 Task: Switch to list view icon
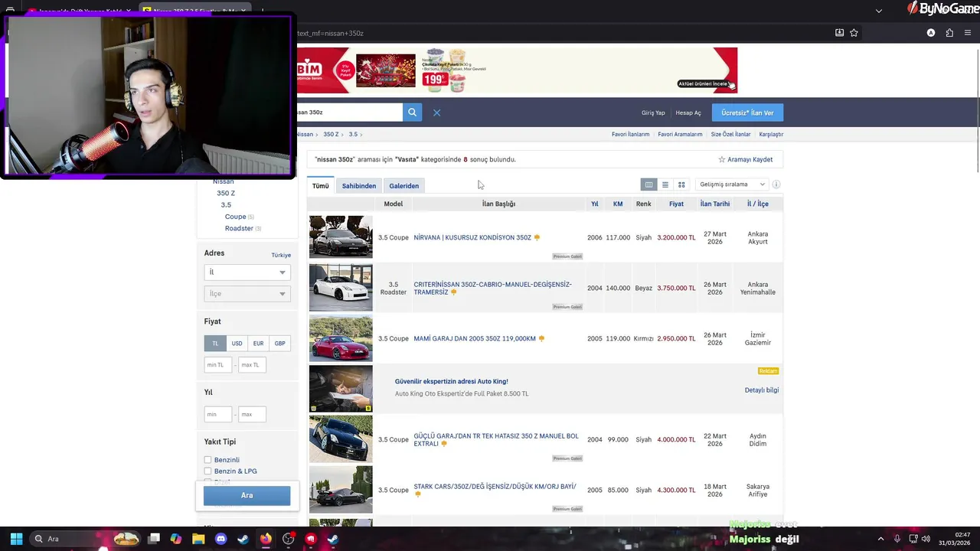coord(665,184)
